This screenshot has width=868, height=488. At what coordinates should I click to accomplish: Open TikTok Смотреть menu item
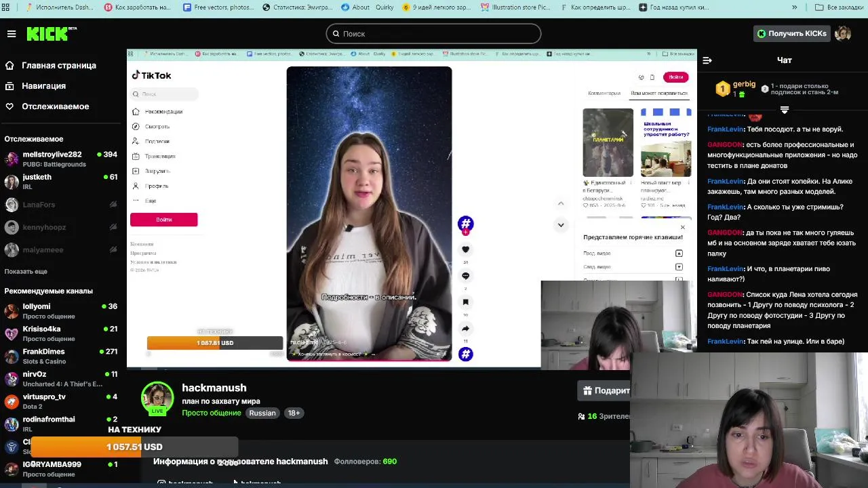(x=151, y=126)
